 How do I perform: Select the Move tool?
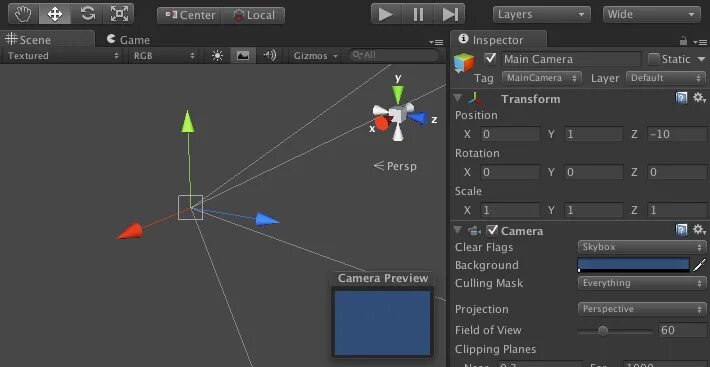[x=55, y=14]
